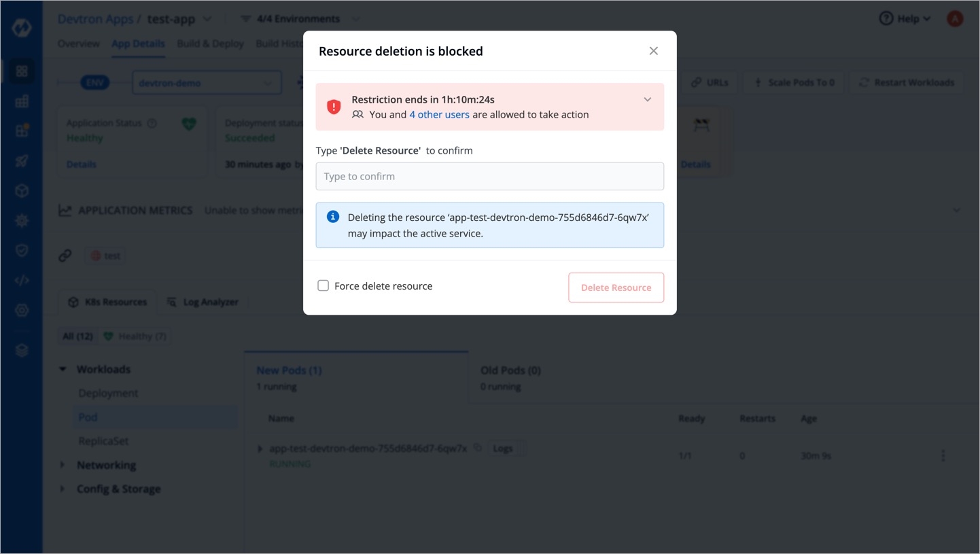Enable Force delete resource checkbox

pyautogui.click(x=323, y=285)
